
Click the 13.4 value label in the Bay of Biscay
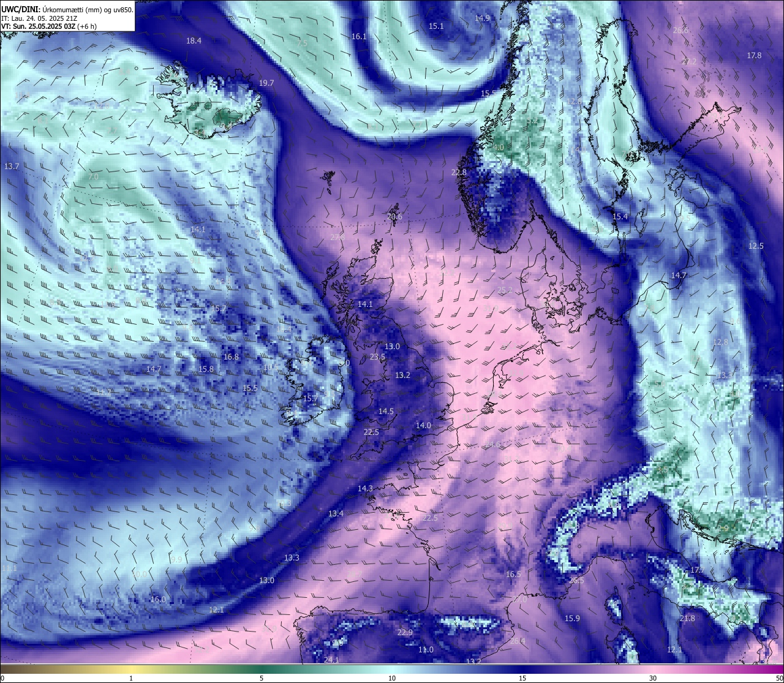(x=336, y=513)
